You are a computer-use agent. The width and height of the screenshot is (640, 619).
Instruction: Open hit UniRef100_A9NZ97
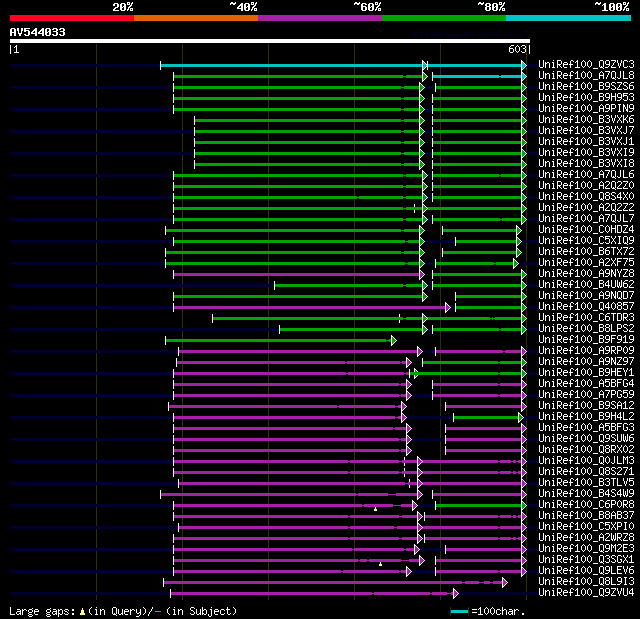586,362
